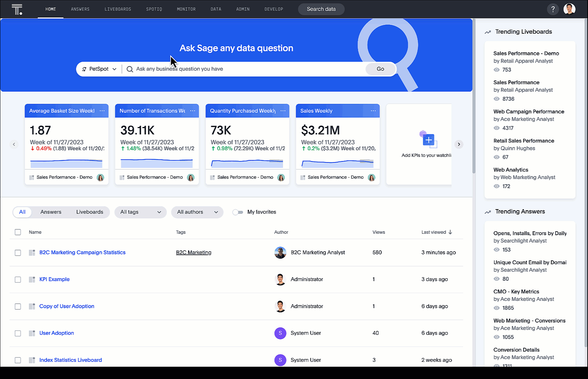This screenshot has height=379, width=588.
Task: Tick the KPI Example row checkbox
Action: pyautogui.click(x=18, y=280)
